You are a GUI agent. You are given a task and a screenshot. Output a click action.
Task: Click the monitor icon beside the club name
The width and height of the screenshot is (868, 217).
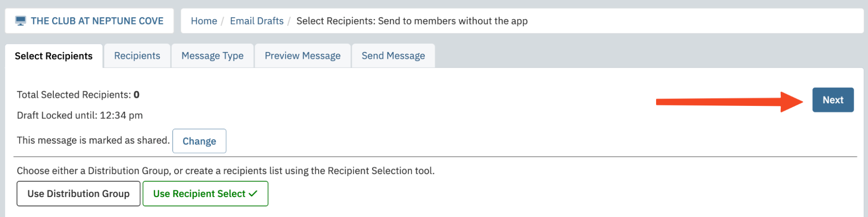point(20,21)
